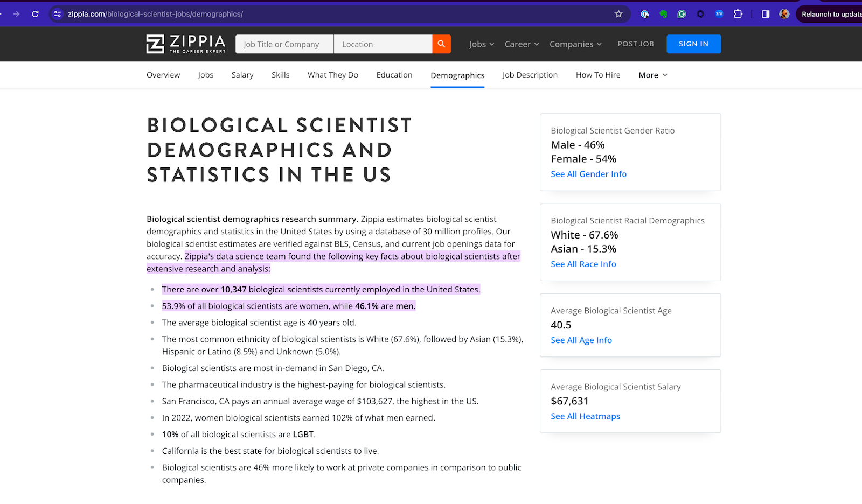Expand the More dropdown in subnav
Image resolution: width=862 pixels, height=504 pixels.
(x=653, y=75)
